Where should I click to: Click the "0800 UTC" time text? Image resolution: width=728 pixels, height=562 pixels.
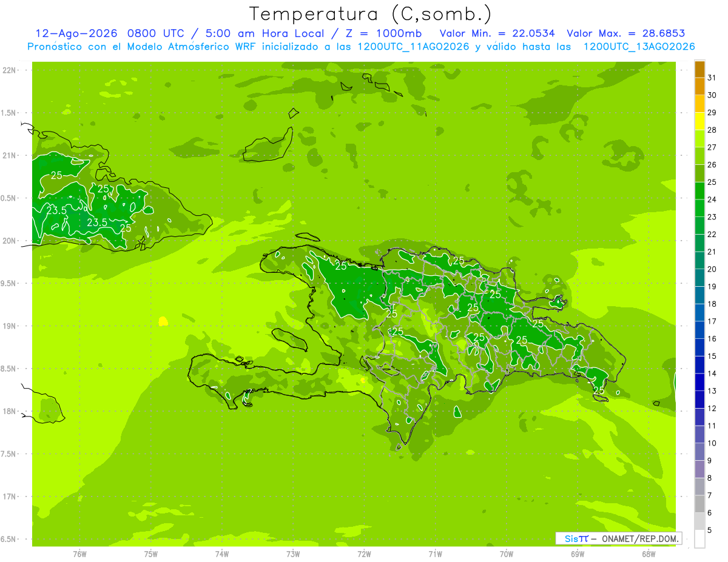157,33
